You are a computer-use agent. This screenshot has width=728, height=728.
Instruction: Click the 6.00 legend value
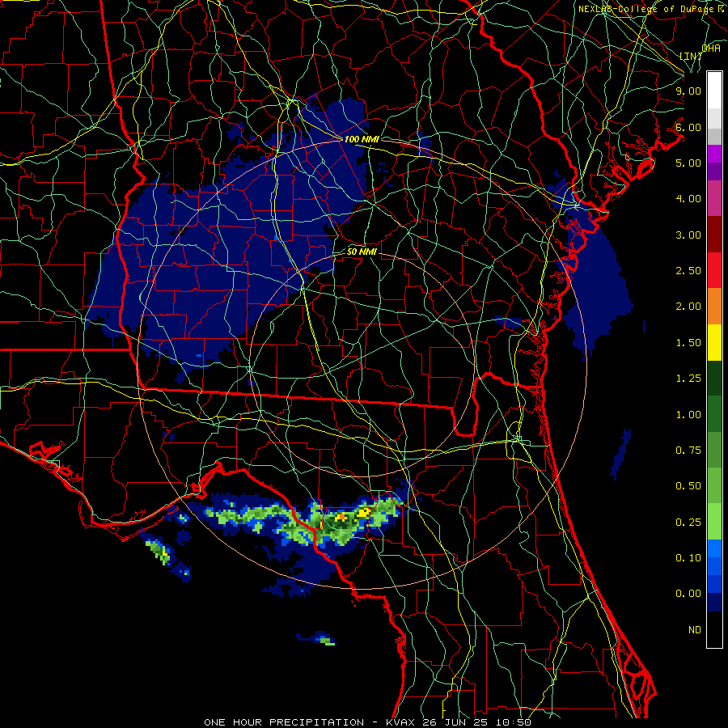pos(688,127)
